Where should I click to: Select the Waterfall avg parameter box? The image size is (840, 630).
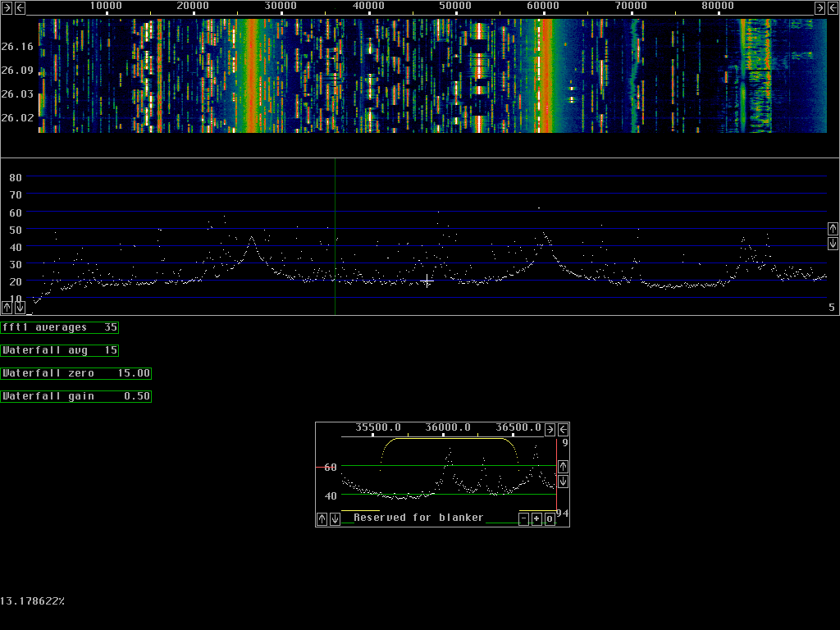pyautogui.click(x=59, y=350)
